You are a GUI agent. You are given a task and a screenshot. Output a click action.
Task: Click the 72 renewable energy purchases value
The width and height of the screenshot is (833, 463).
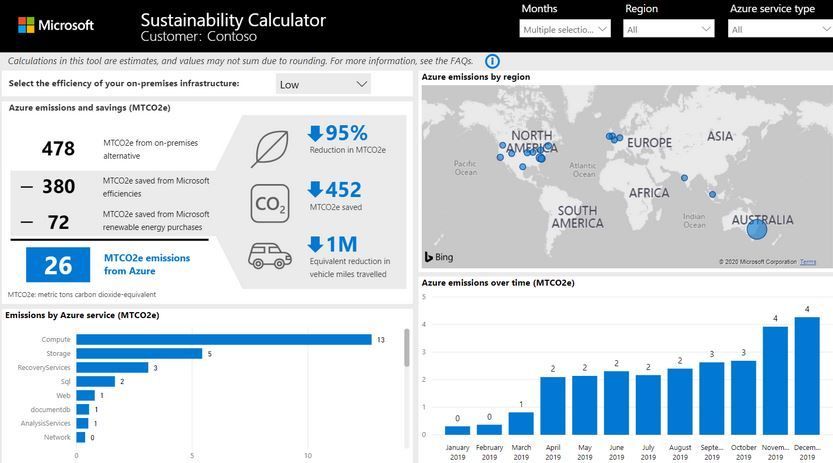coord(58,222)
